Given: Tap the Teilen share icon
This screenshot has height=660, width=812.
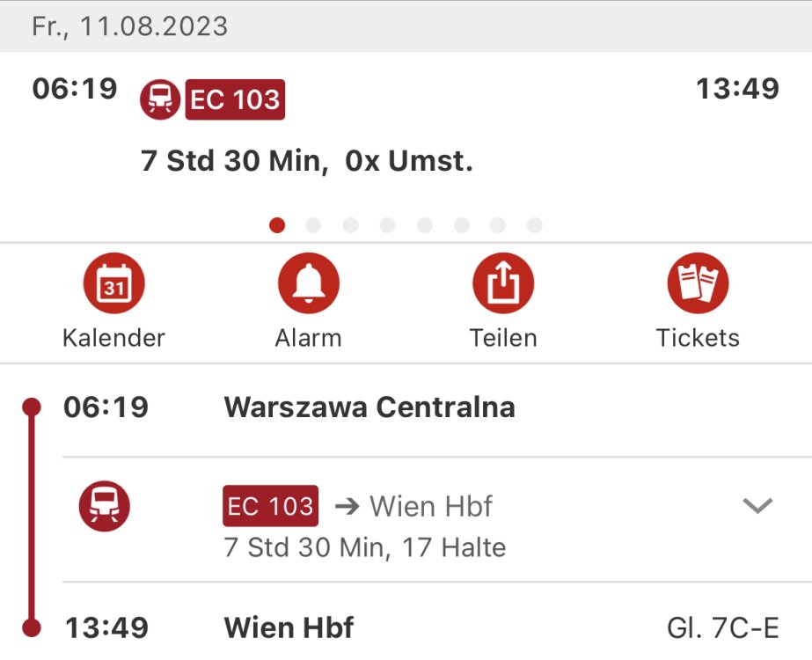Looking at the screenshot, I should click(503, 284).
